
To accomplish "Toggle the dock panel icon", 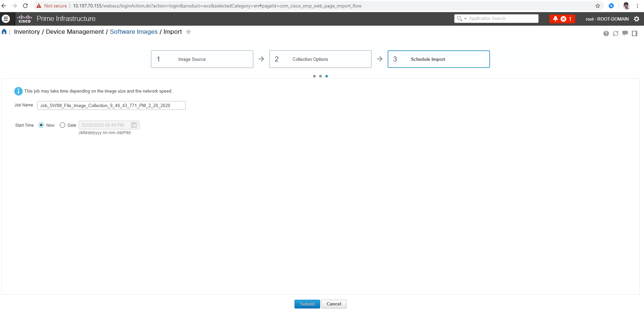I will (635, 33).
